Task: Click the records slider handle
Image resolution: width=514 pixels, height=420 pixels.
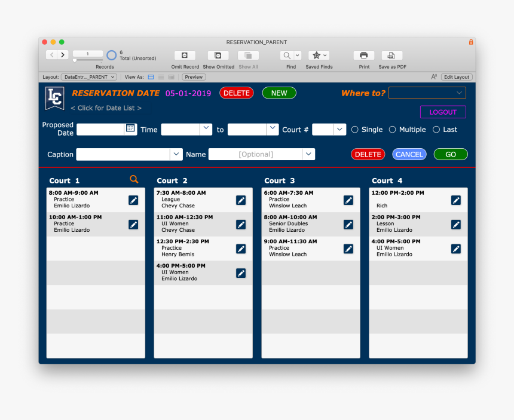Action: [75, 60]
